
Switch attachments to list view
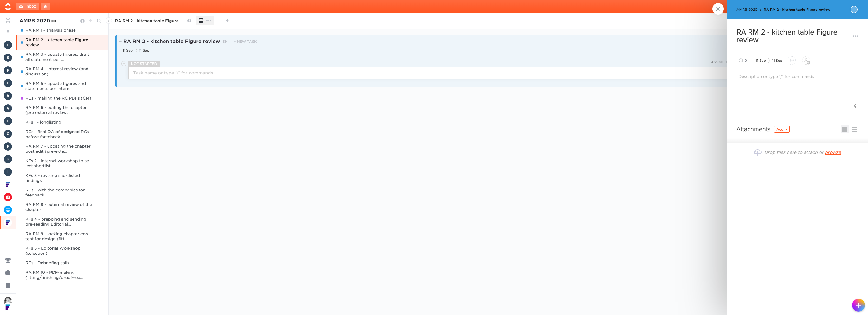[x=854, y=129]
